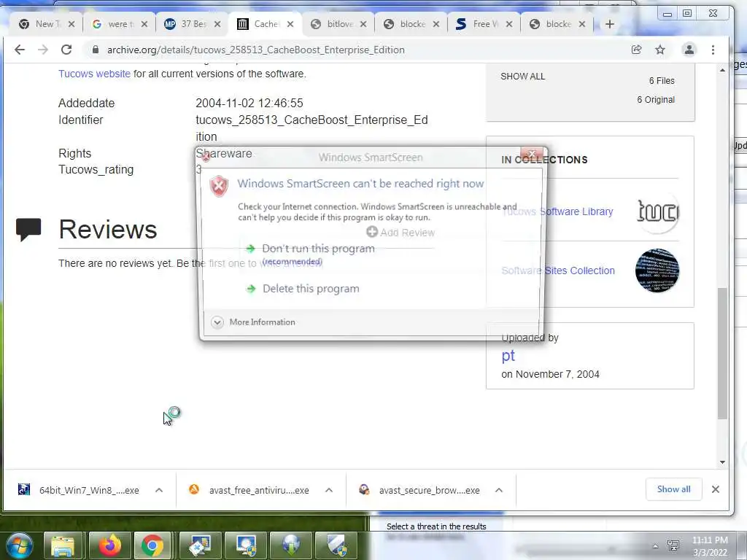Open Tucows Software Library collection link
This screenshot has width=747, height=560.
click(x=557, y=211)
